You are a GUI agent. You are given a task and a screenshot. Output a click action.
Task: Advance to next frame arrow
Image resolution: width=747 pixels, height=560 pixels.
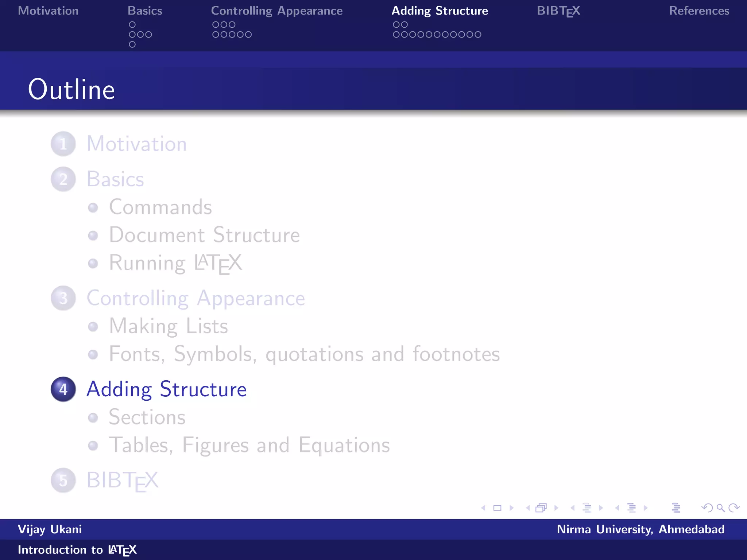pos(556,508)
